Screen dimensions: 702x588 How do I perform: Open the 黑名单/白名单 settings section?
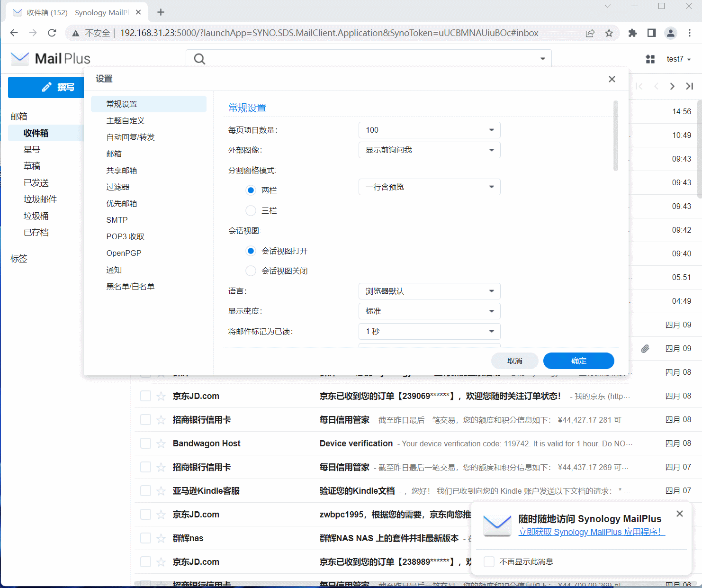pyautogui.click(x=149, y=286)
